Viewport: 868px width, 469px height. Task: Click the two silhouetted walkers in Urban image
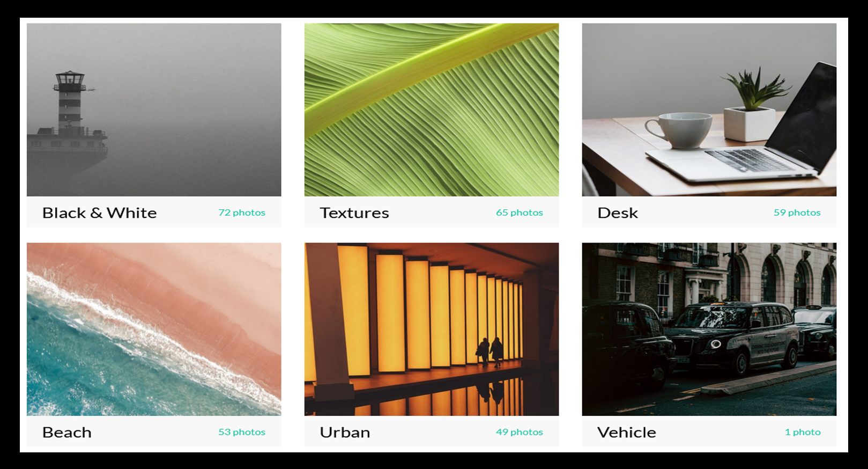tap(489, 352)
